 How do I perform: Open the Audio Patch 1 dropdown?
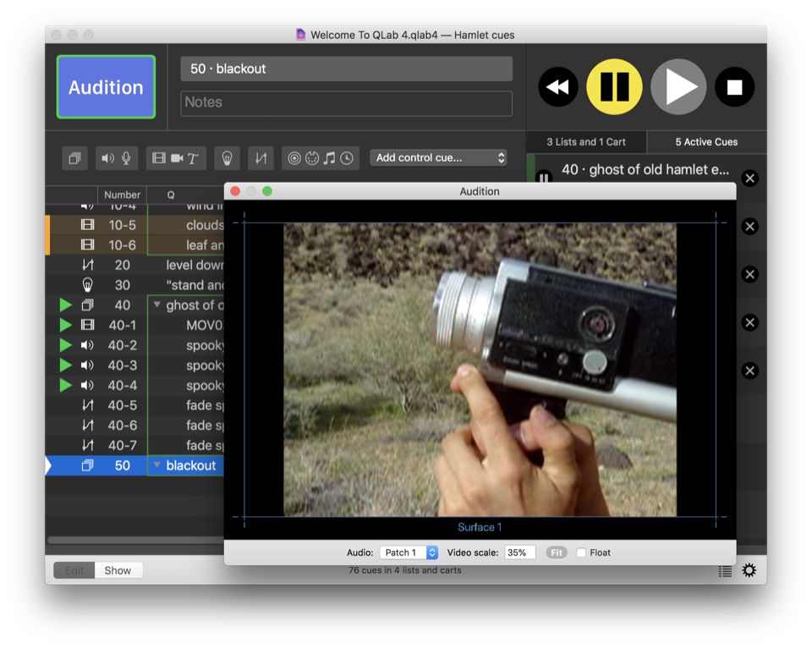point(409,553)
